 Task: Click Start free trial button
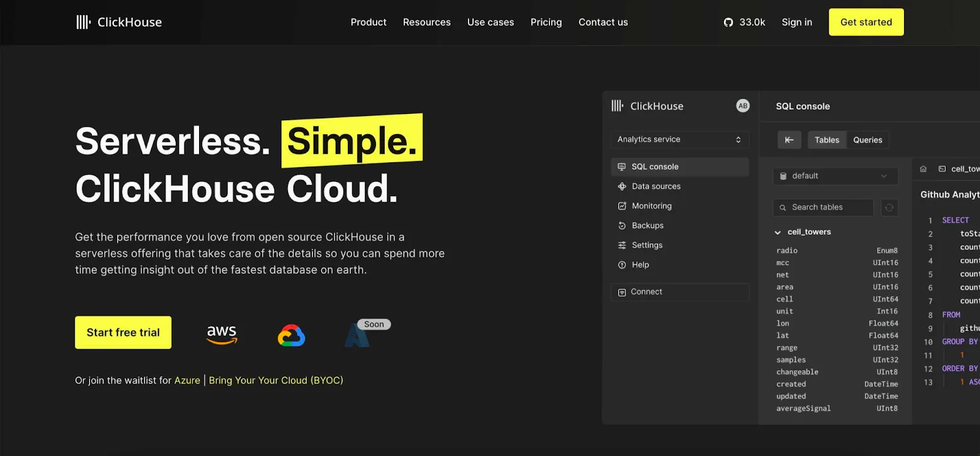(123, 332)
